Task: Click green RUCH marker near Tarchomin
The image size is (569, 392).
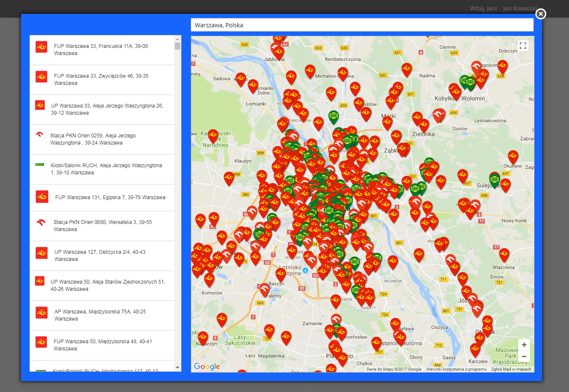Action: (333, 117)
